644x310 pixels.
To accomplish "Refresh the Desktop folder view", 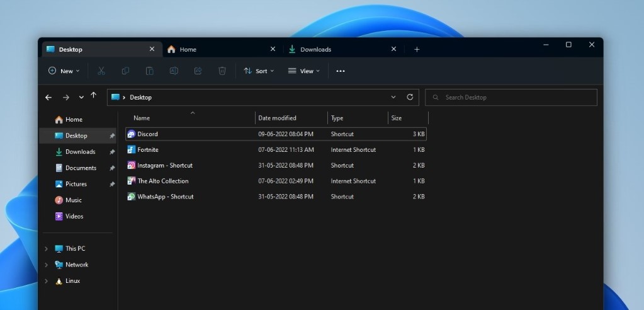I will (410, 97).
